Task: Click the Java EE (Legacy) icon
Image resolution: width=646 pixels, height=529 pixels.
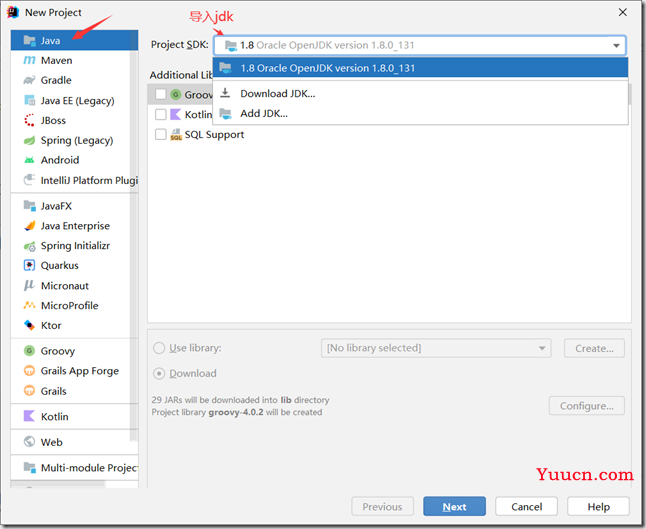Action: (29, 100)
